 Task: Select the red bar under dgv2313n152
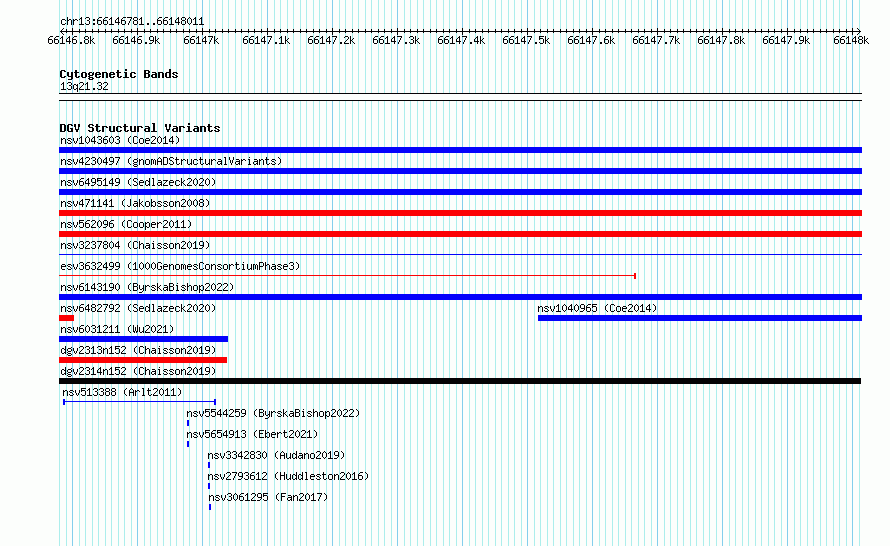coord(143,360)
